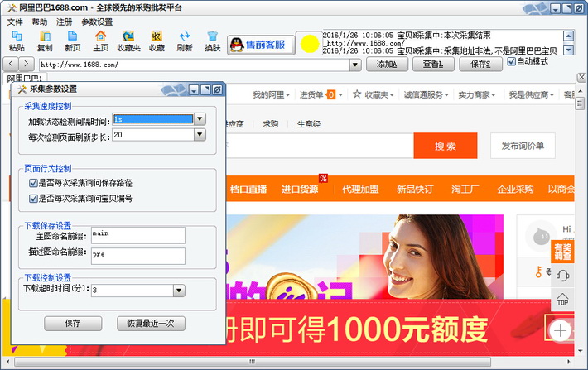The image size is (588, 370).
Task: Click the horizontal scrollbar thumb
Action: (x=253, y=362)
